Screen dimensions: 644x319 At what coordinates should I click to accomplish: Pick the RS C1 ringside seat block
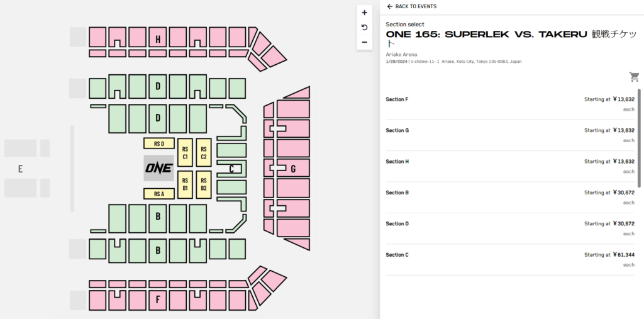186,152
